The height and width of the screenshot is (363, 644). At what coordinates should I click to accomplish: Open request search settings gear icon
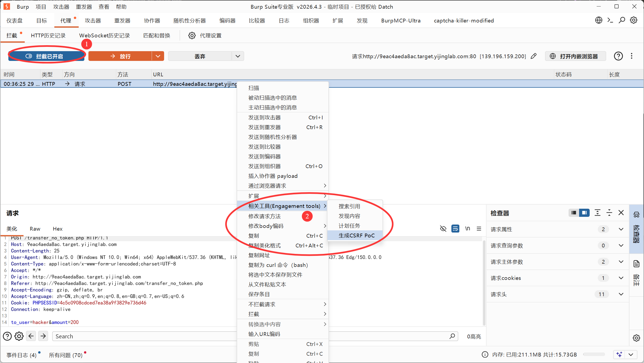point(19,336)
